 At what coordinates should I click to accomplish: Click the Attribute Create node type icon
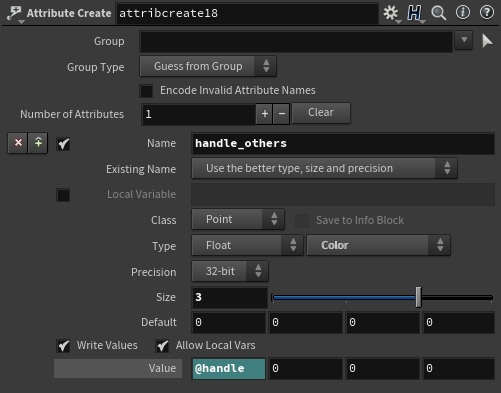(x=14, y=13)
